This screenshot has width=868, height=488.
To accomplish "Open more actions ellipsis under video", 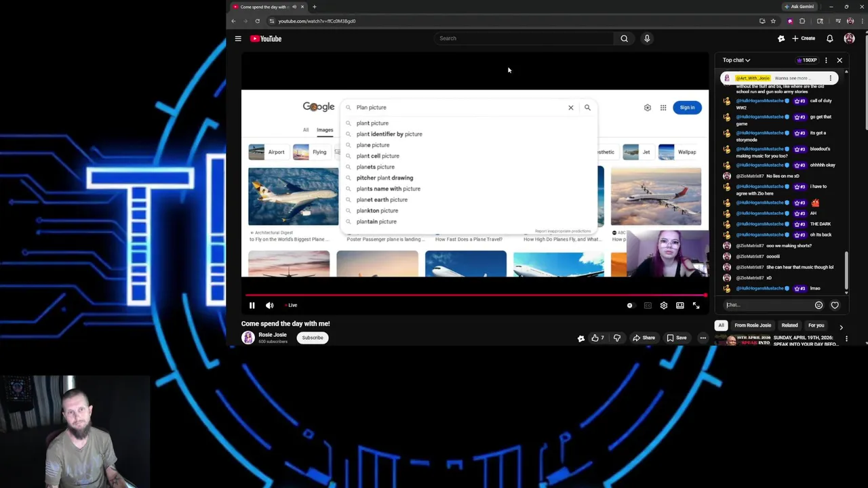I will (x=703, y=338).
